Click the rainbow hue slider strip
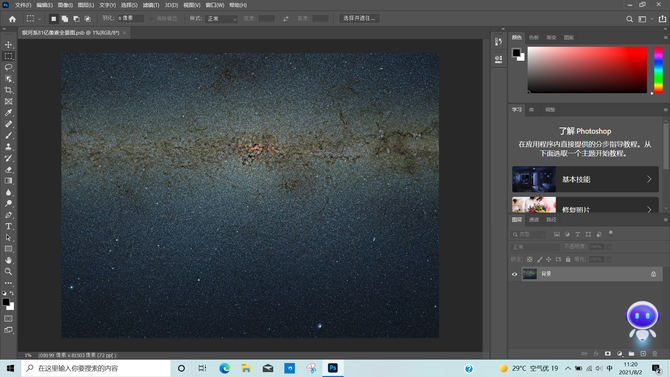Image resolution: width=670 pixels, height=377 pixels. (x=658, y=70)
